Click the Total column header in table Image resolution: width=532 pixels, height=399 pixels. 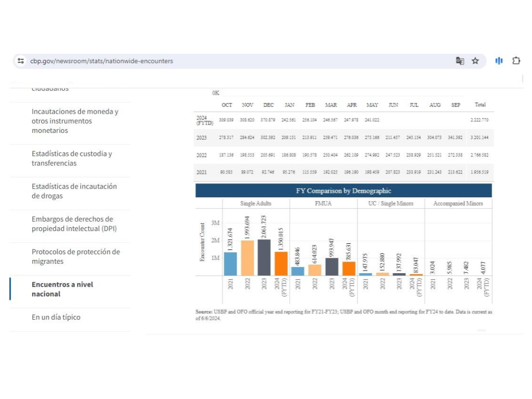pyautogui.click(x=480, y=105)
